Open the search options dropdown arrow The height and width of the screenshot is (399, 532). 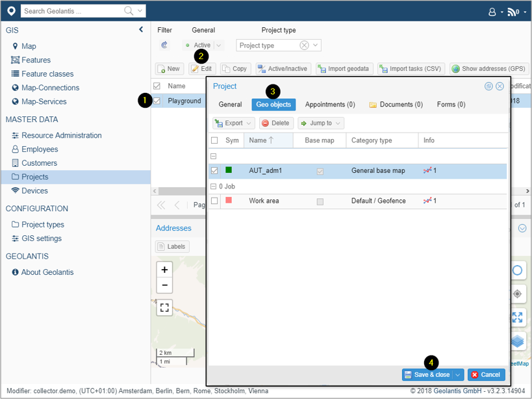pos(140,11)
